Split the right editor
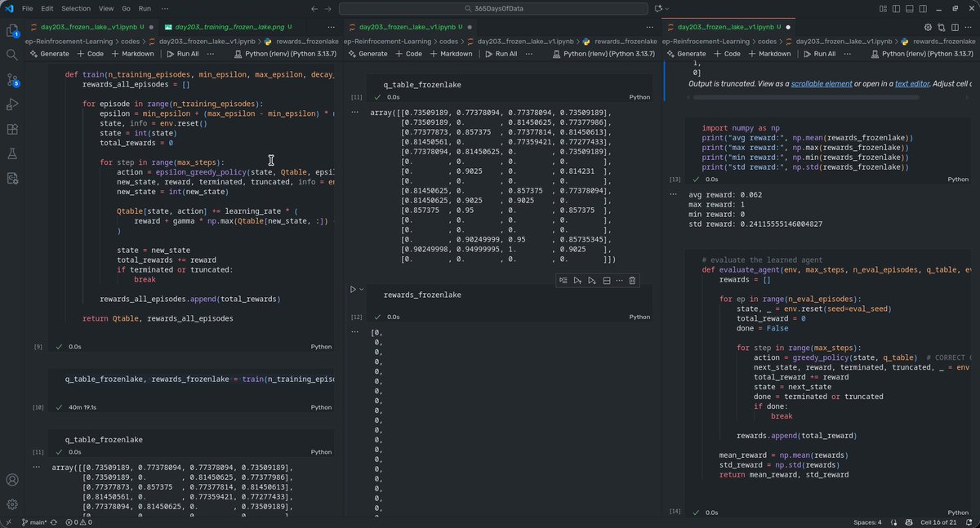Screen dimensions: 980x528 point(953,27)
